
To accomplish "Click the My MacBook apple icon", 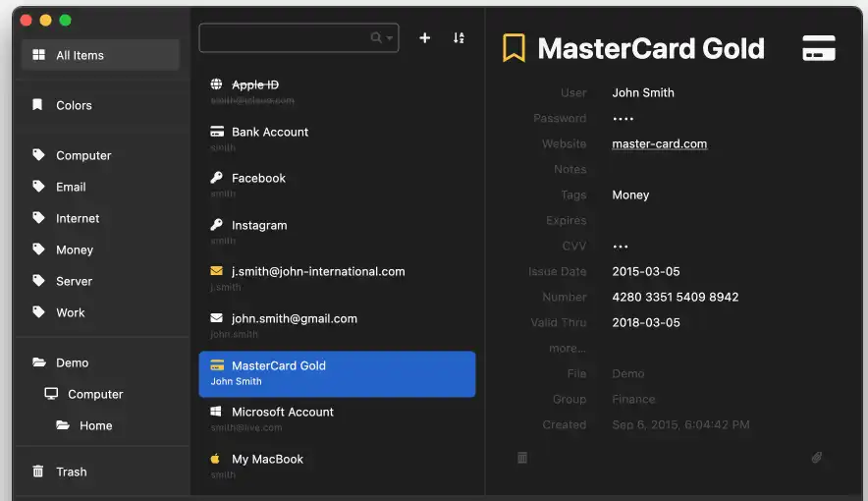I will (x=215, y=459).
